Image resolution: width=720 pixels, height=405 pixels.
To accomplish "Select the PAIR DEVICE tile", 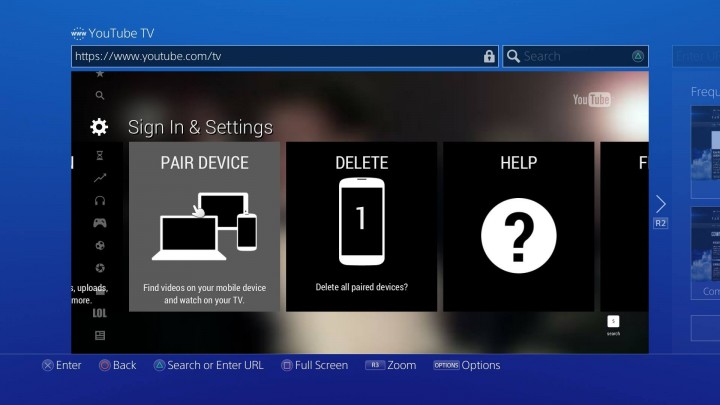I will click(x=204, y=226).
